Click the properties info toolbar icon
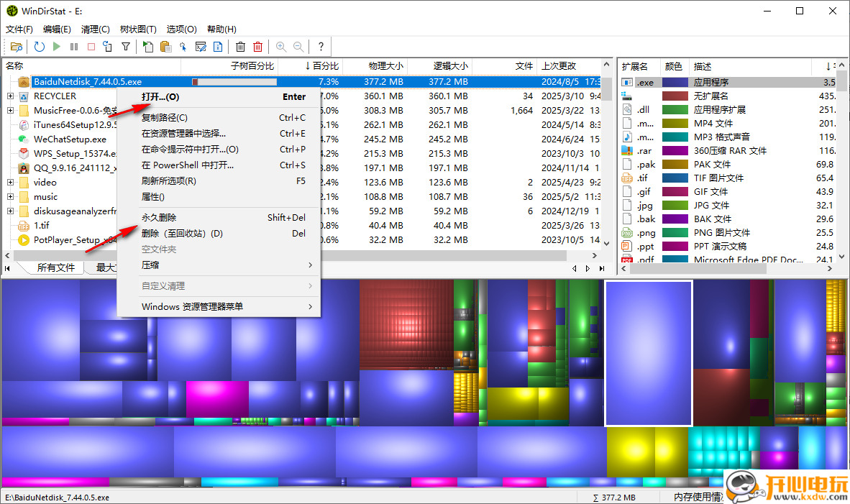Image resolution: width=850 pixels, height=504 pixels. 219,46
